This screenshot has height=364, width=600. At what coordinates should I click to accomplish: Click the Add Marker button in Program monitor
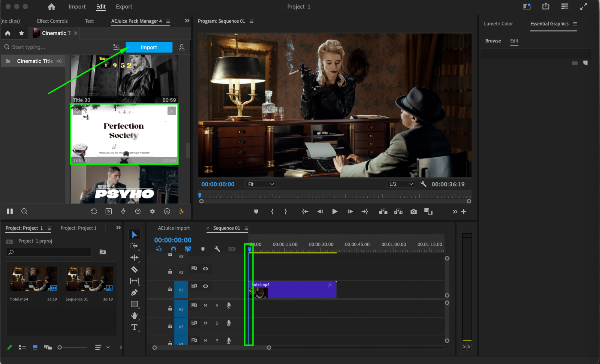tap(256, 212)
